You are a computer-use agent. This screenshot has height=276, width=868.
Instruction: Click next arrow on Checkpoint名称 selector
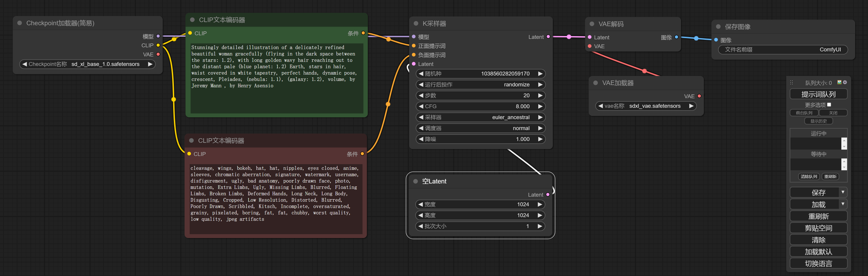[x=150, y=64]
